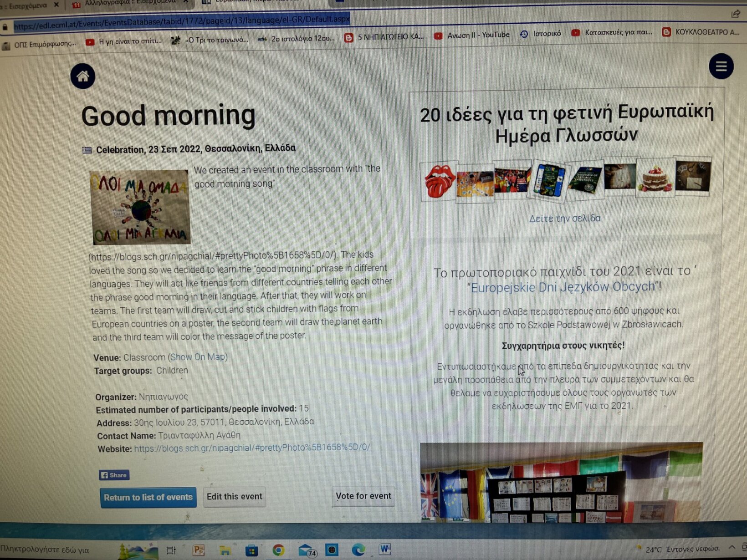Click the Δείτε την σελίδα link
The width and height of the screenshot is (747, 560).
(564, 219)
